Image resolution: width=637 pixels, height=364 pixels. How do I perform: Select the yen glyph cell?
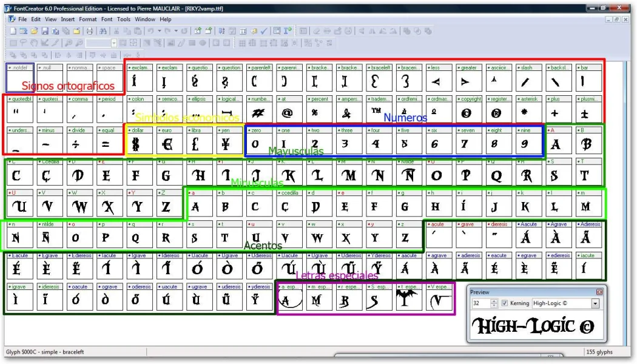tap(229, 140)
